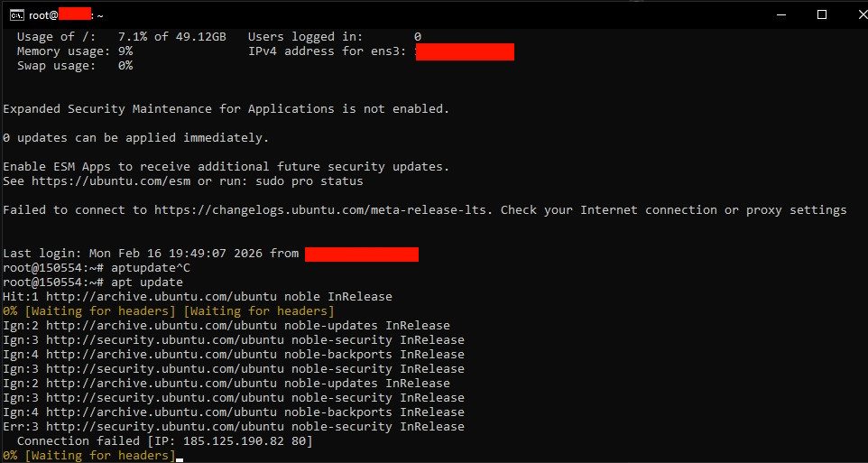Click the 'Expanded Security Maintenance' notice line
This screenshot has width=868, height=463.
tap(226, 109)
